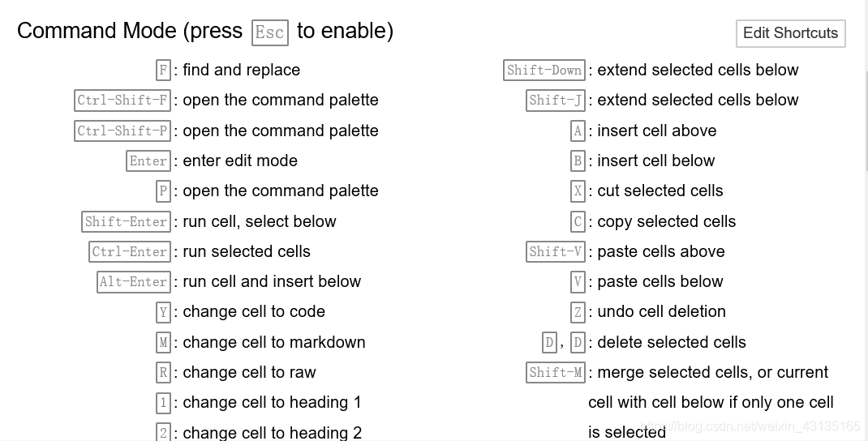Click the Edit Shortcuts button
Image resolution: width=868 pixels, height=441 pixels.
pyautogui.click(x=790, y=33)
